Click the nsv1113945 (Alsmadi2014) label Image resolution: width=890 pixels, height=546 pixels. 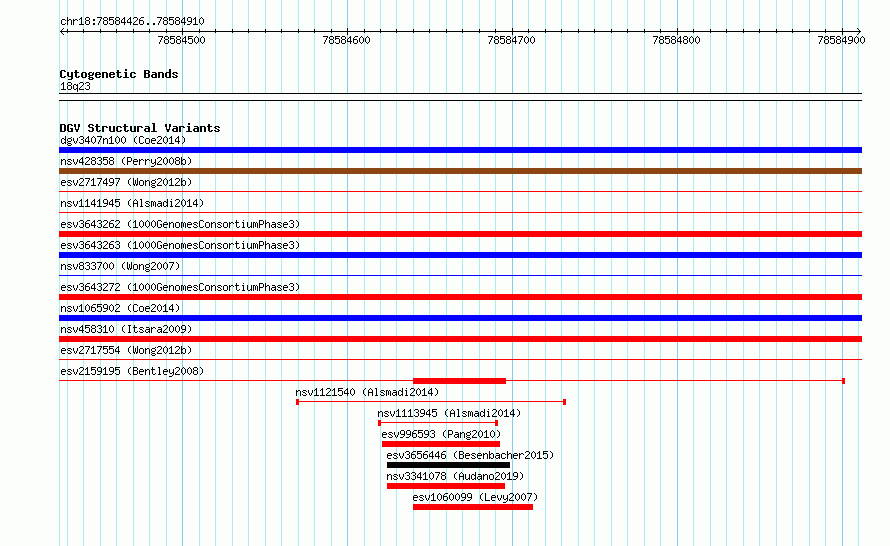click(449, 413)
